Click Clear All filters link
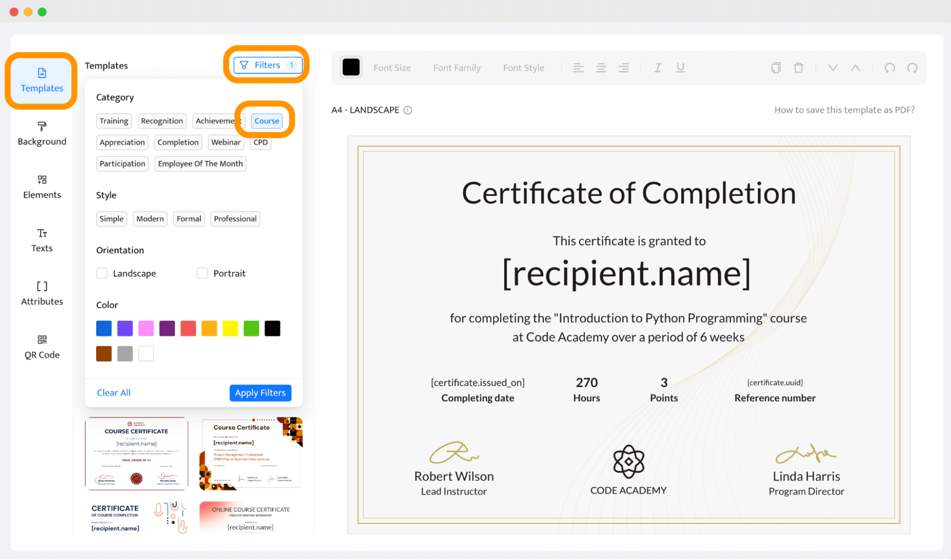This screenshot has width=951, height=560. (114, 393)
